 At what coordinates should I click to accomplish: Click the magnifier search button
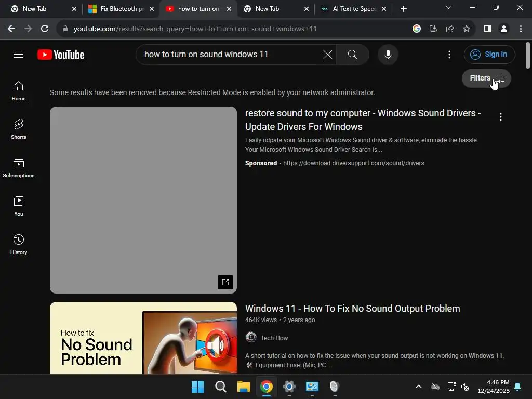(353, 54)
